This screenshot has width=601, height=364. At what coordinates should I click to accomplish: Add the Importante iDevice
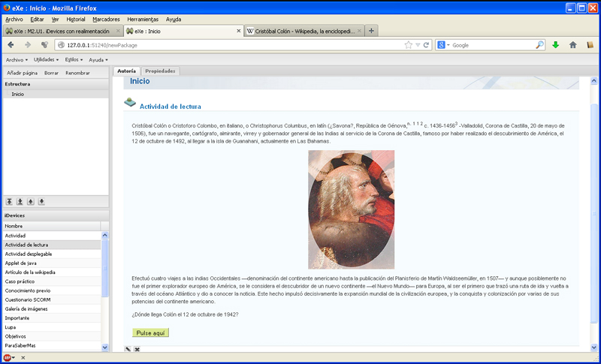click(52, 318)
